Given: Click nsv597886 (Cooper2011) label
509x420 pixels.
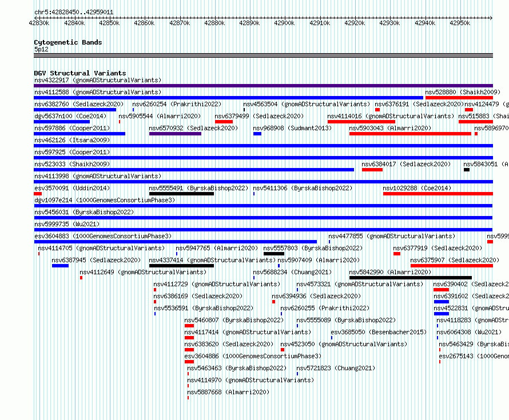Looking at the screenshot, I should point(72,128).
